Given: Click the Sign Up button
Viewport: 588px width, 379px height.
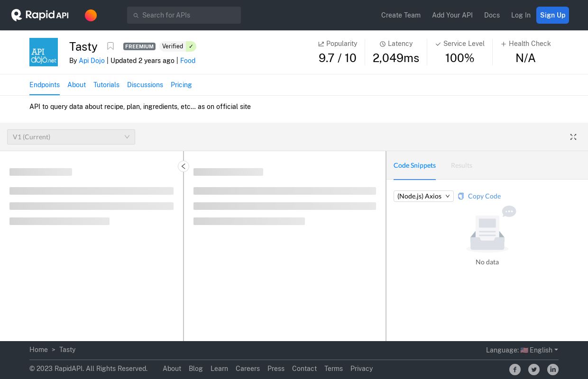Looking at the screenshot, I should (552, 15).
